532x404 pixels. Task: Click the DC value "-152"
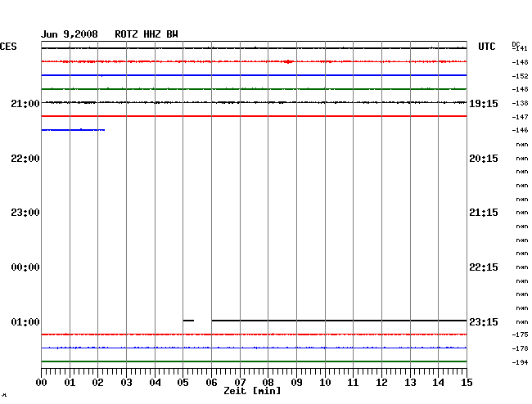pos(520,76)
